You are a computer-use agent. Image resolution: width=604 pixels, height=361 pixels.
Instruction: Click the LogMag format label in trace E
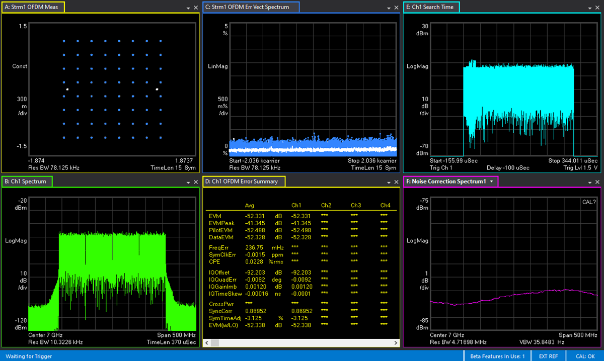(418, 66)
